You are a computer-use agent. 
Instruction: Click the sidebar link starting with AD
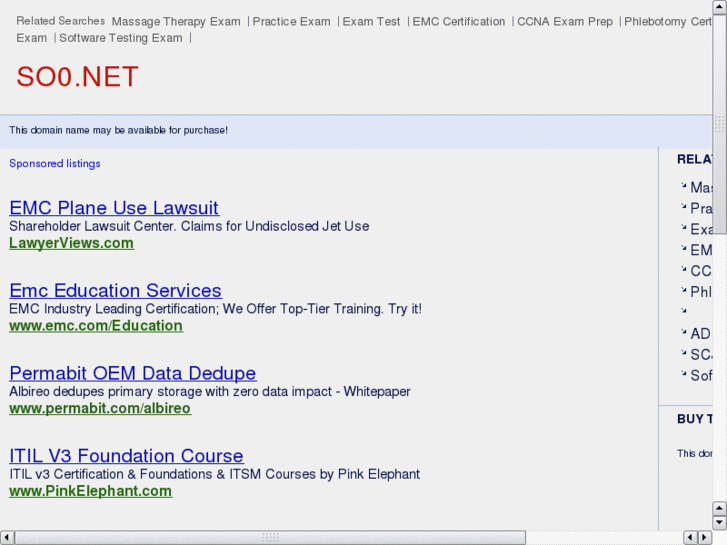click(x=701, y=333)
